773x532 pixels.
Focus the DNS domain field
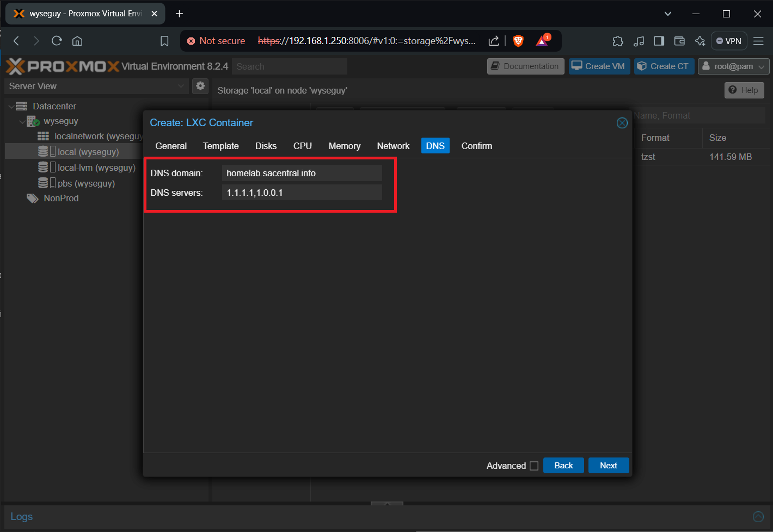(x=302, y=173)
